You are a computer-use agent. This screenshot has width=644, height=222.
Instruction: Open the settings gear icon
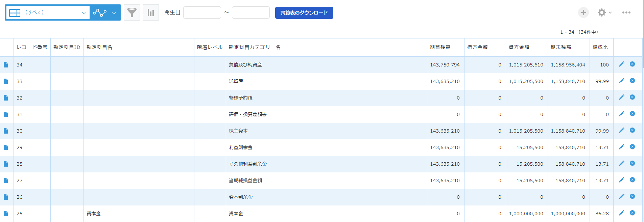[601, 12]
